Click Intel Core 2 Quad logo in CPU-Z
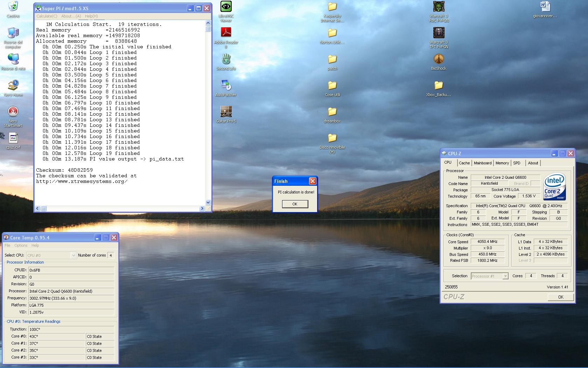The image size is (588, 368). point(554,187)
